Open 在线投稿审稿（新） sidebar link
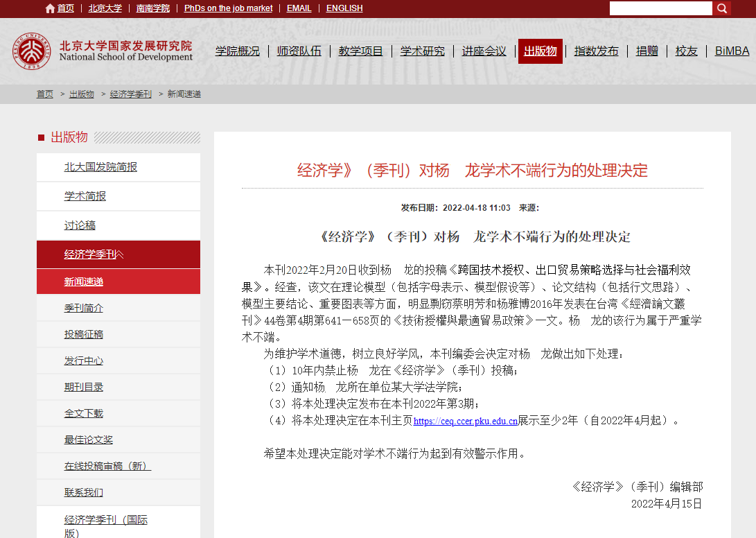Image resolution: width=756 pixels, height=538 pixels. click(x=107, y=466)
